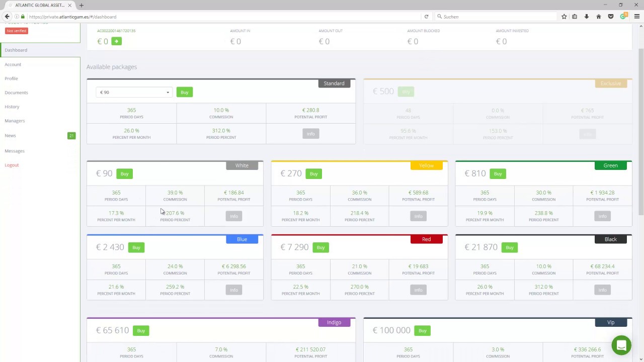Click the padlock site security icon
Viewport: 644px width, 362px height.
coord(23,17)
